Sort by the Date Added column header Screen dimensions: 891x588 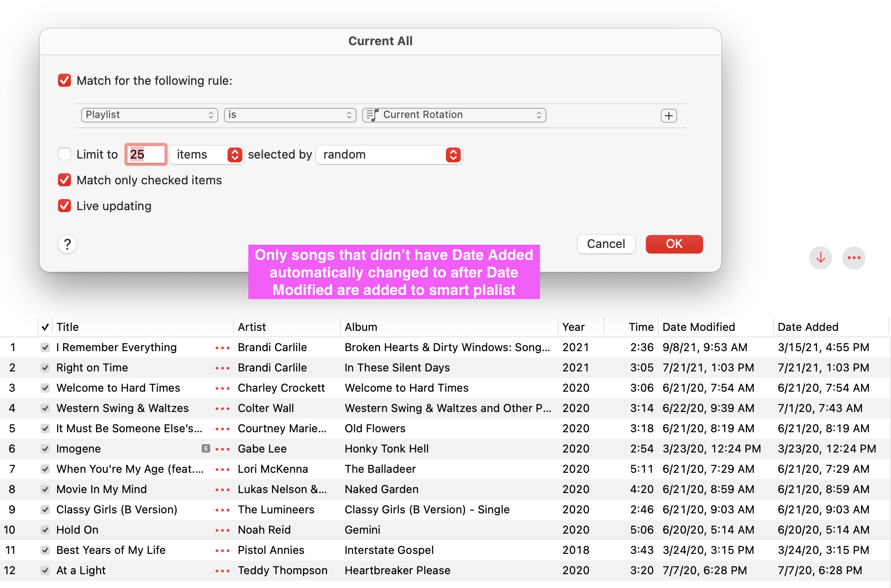[808, 327]
